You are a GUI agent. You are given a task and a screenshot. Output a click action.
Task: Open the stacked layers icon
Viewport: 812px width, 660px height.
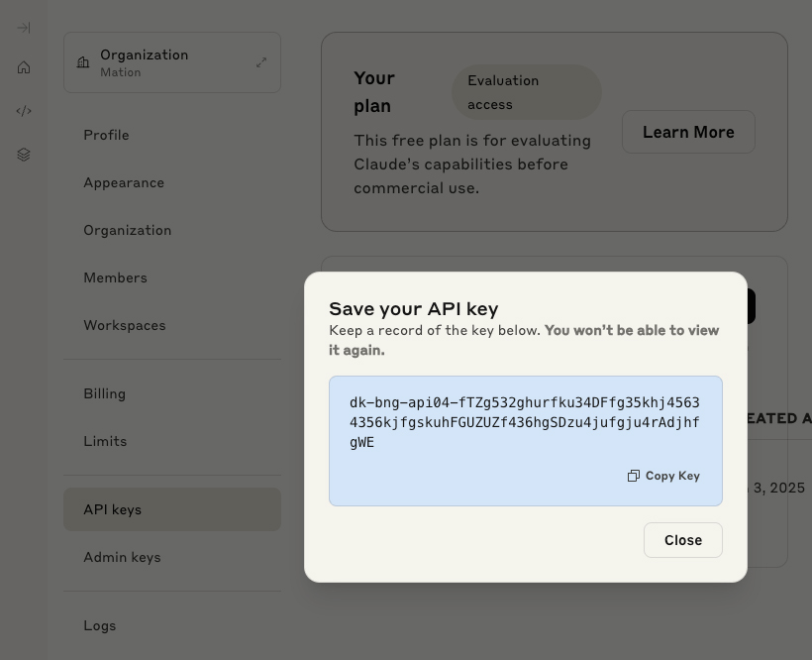click(x=24, y=155)
